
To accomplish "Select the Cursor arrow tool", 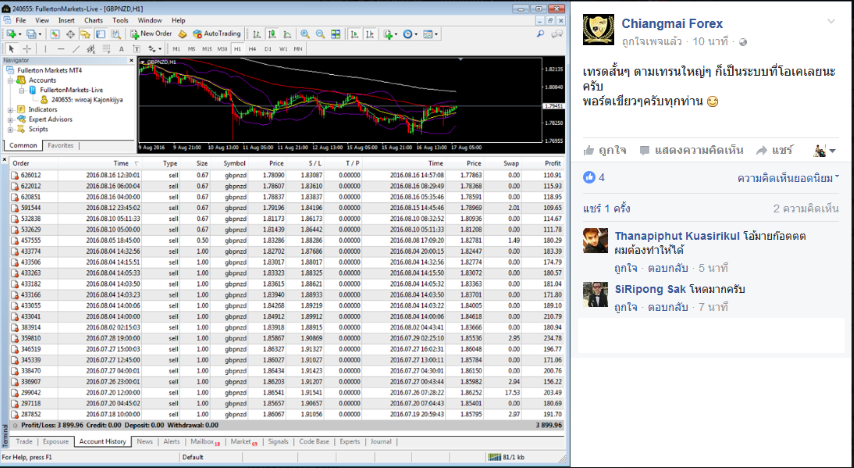I will pos(11,49).
